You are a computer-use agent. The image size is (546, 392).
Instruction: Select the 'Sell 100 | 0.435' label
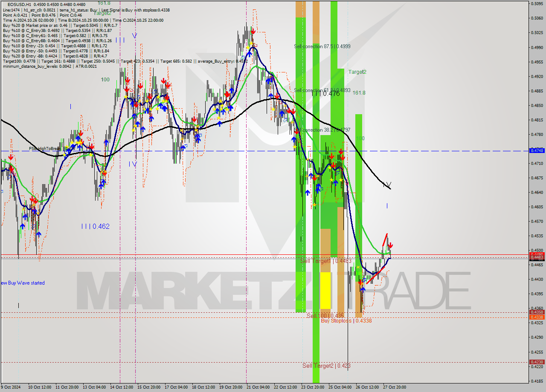[x=325, y=316]
